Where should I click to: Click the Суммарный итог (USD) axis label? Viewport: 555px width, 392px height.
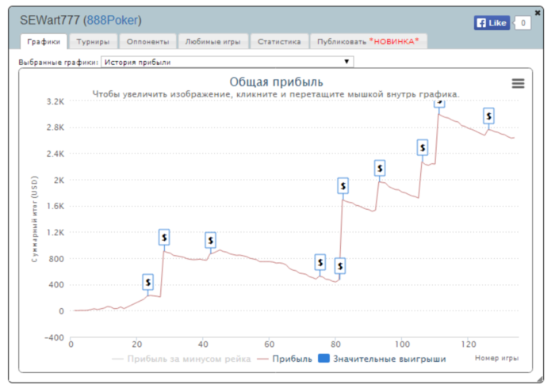(x=34, y=219)
